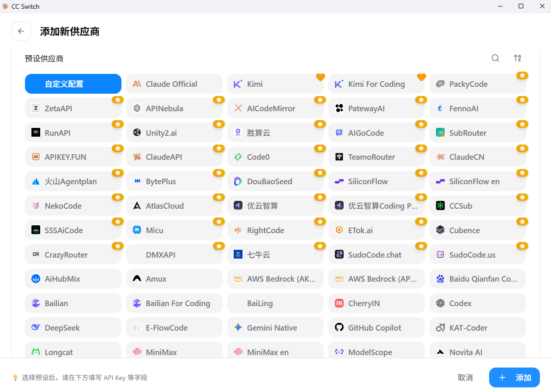Click the APIKEY.FUN logo icon
The image size is (551, 392).
click(36, 157)
